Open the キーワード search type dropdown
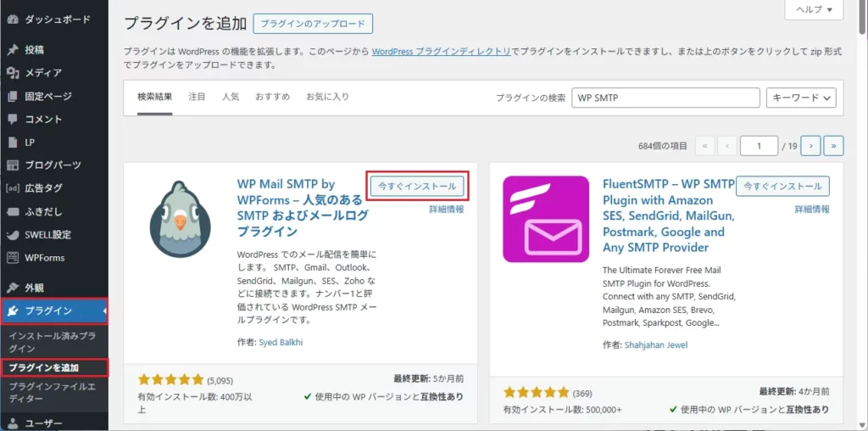 801,98
